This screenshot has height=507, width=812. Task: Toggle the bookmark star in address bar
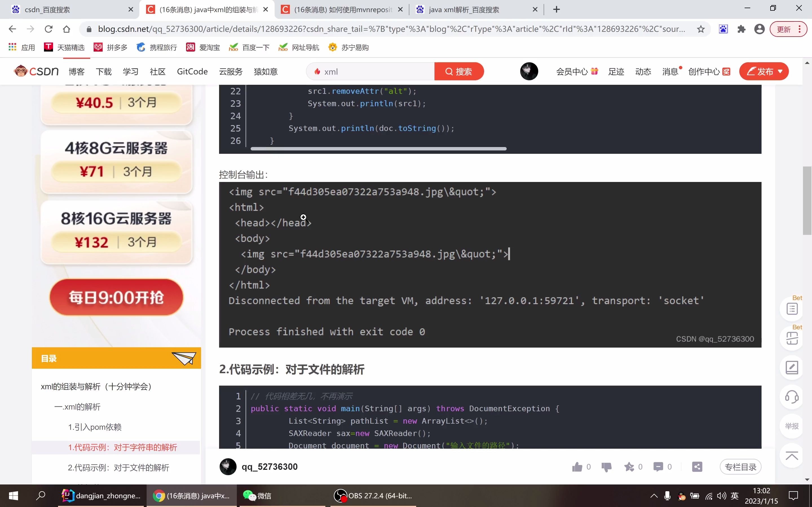(x=701, y=29)
